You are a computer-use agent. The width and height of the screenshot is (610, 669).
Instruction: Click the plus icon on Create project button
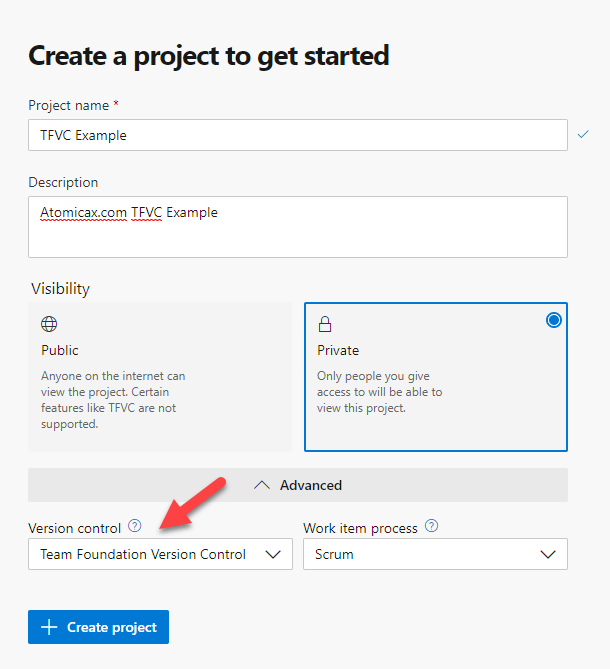pos(49,627)
